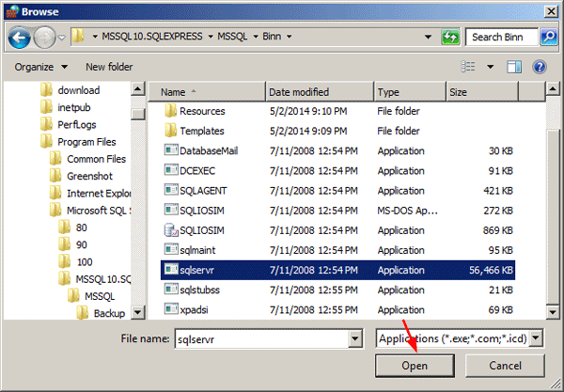
Task: Expand the File name dropdown arrow
Action: point(355,338)
